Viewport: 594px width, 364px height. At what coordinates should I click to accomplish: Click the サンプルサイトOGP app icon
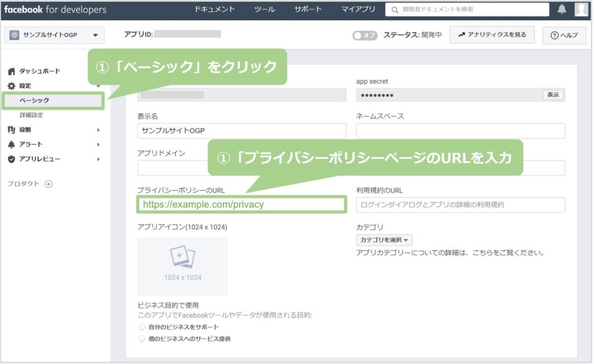(x=15, y=35)
